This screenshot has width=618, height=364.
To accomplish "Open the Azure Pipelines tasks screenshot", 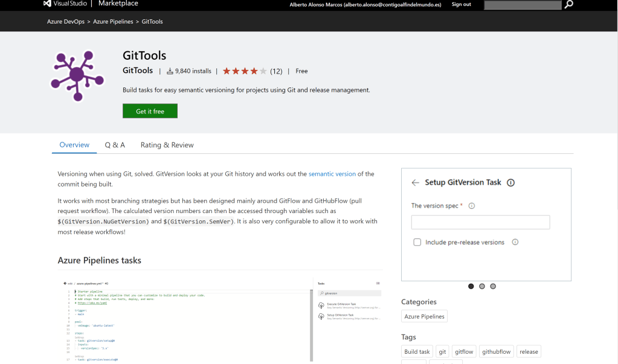I will pyautogui.click(x=220, y=319).
